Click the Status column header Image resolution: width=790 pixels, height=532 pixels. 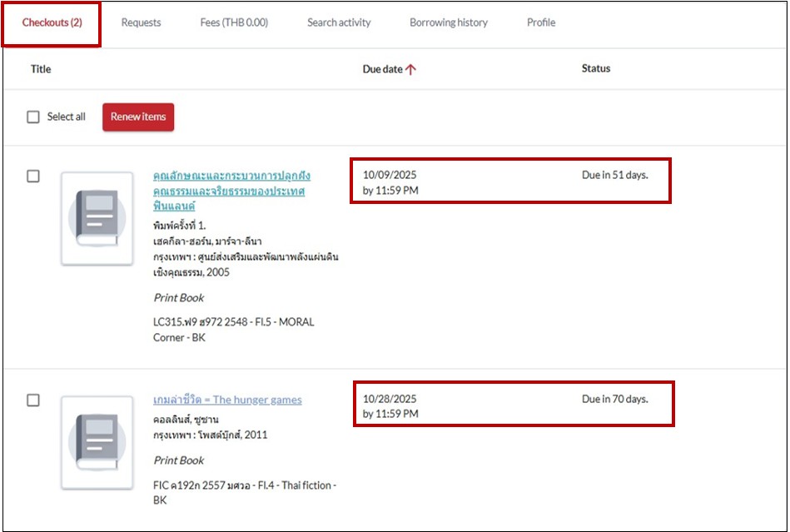(x=595, y=69)
